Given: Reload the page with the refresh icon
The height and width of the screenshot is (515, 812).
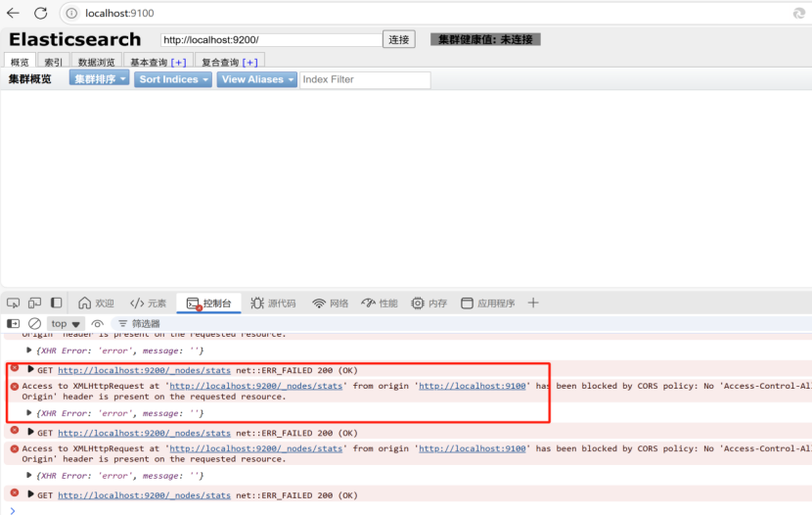Looking at the screenshot, I should [x=40, y=13].
